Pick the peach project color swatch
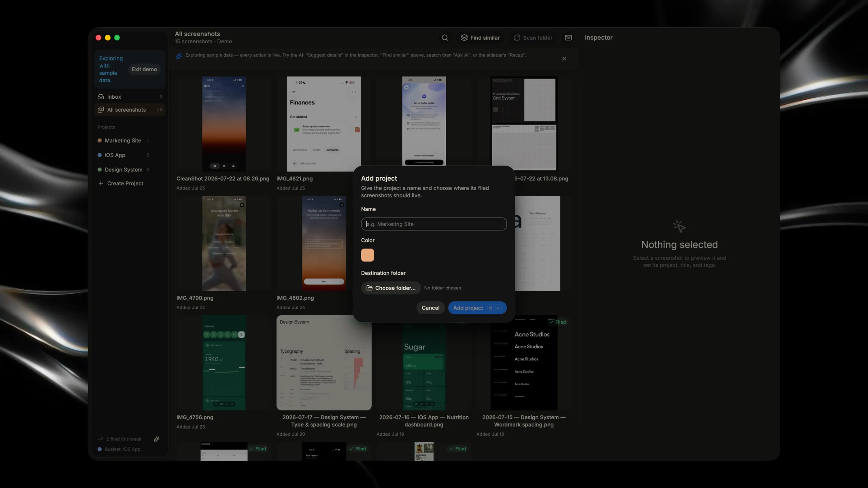Screen dimensions: 868x488 click(x=367, y=255)
